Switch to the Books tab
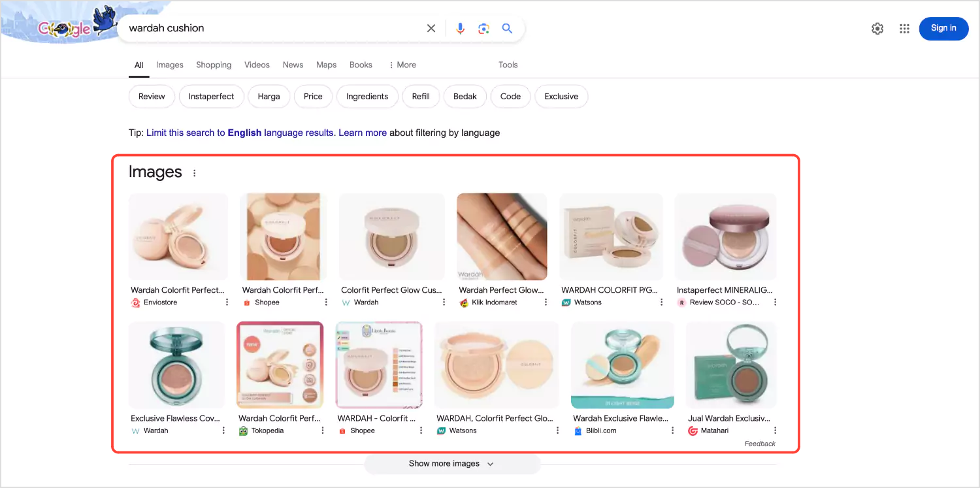The height and width of the screenshot is (488, 980). (361, 65)
